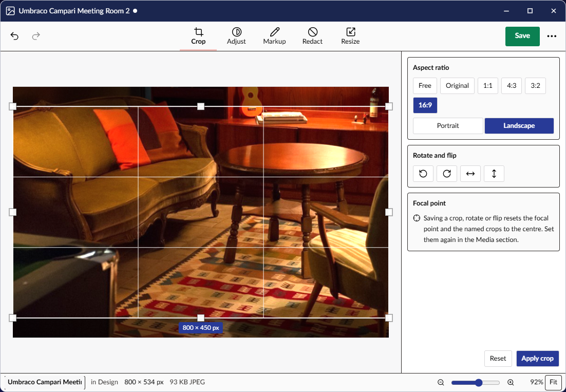This screenshot has width=566, height=392.
Task: Redo the last edit
Action: (36, 36)
